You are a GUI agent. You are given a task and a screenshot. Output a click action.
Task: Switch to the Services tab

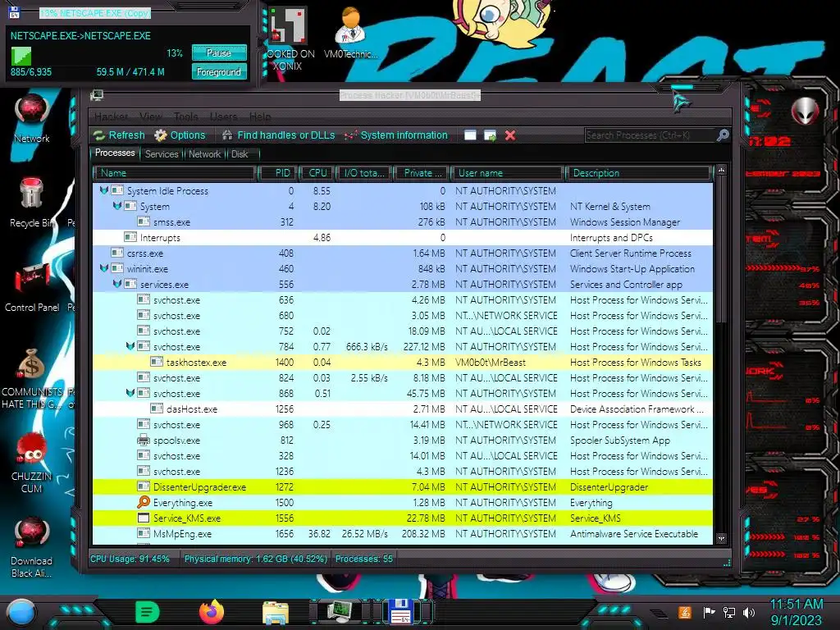click(162, 154)
